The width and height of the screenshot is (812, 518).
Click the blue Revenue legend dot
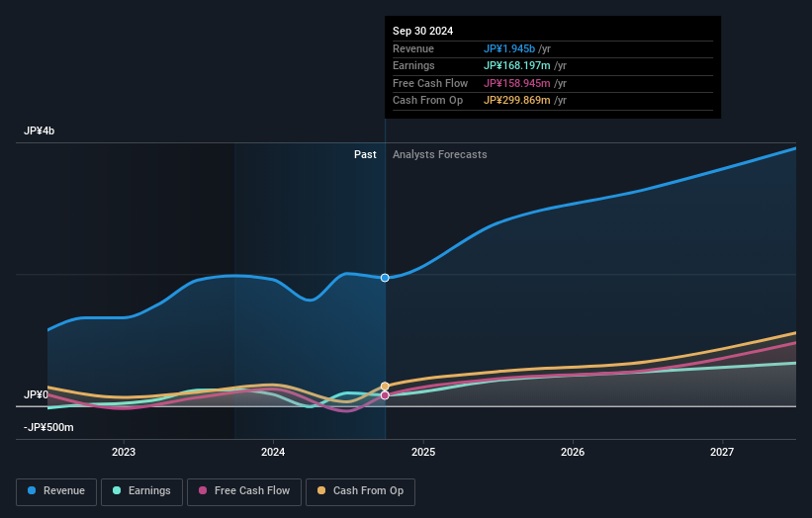click(32, 490)
